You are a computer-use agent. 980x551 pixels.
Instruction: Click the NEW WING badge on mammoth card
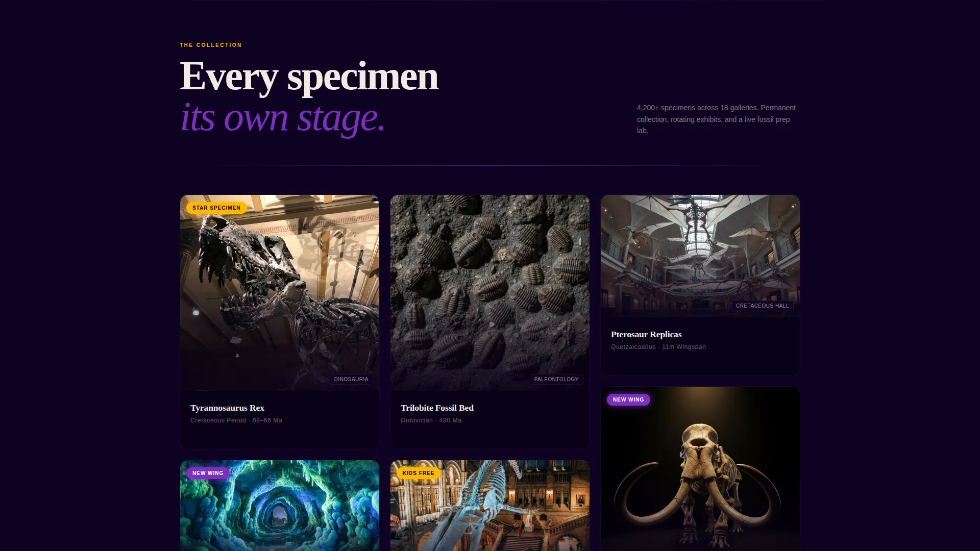click(x=628, y=399)
